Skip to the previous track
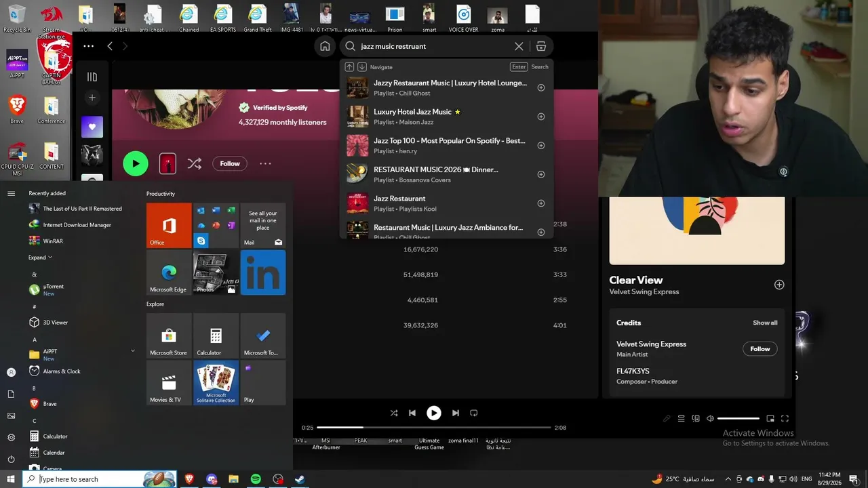 pos(412,413)
